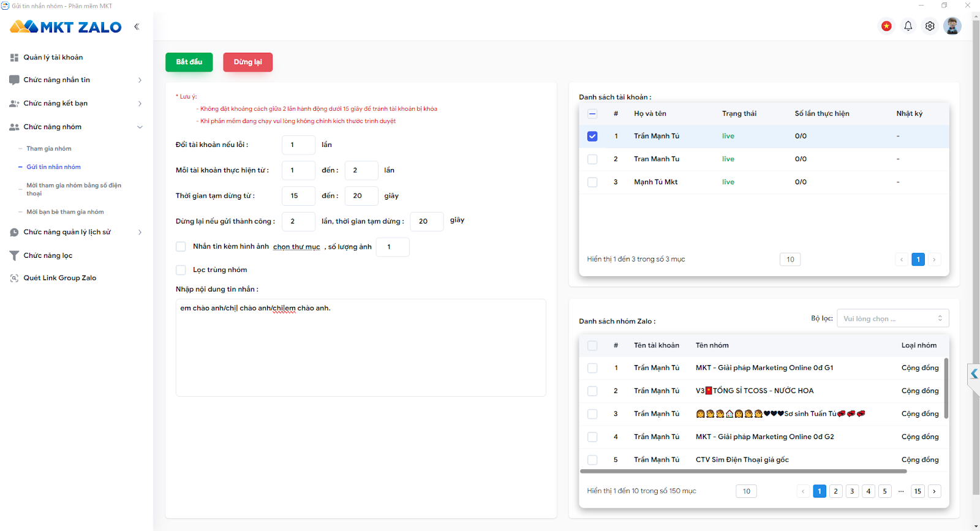This screenshot has height=531, width=980.
Task: Enable Nhắn tin kèm hình ảnh checkbox
Action: pyautogui.click(x=181, y=246)
